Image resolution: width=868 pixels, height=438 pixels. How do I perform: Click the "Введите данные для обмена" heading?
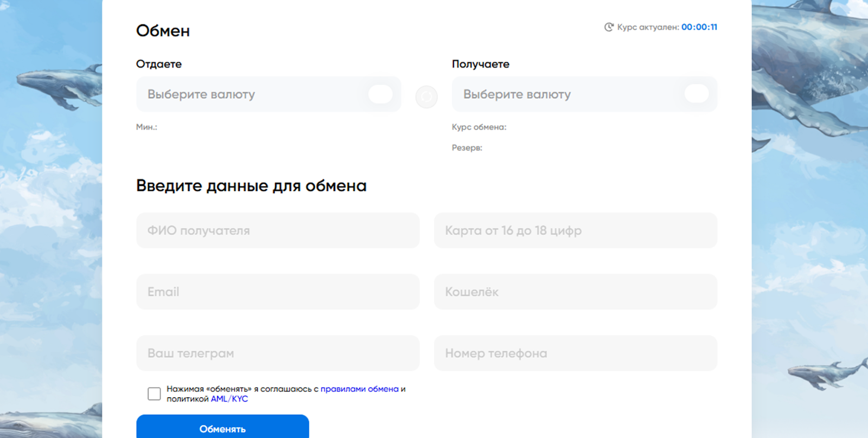(251, 186)
